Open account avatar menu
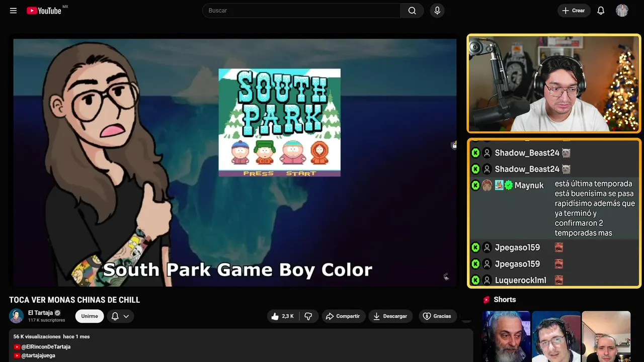This screenshot has width=644, height=362. [x=622, y=11]
